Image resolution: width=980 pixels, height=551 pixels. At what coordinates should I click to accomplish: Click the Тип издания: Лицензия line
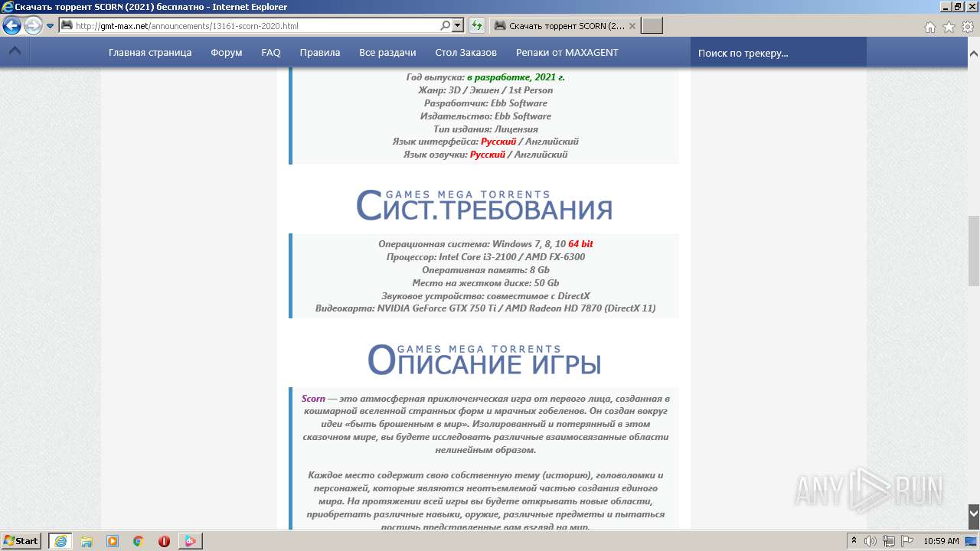(485, 129)
